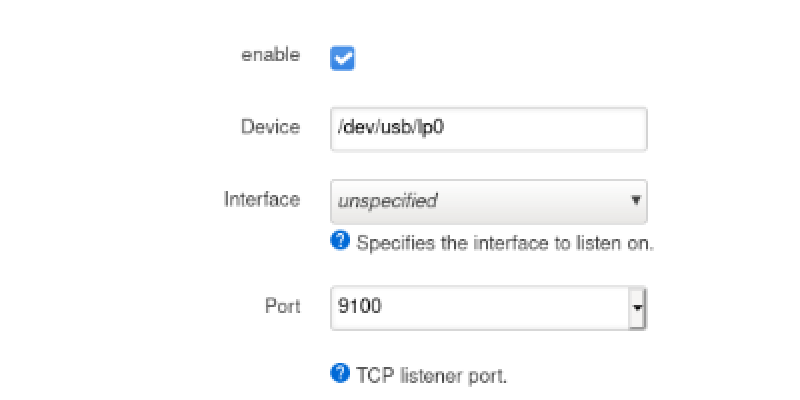Click the help icon beside TCP listener port

click(340, 374)
